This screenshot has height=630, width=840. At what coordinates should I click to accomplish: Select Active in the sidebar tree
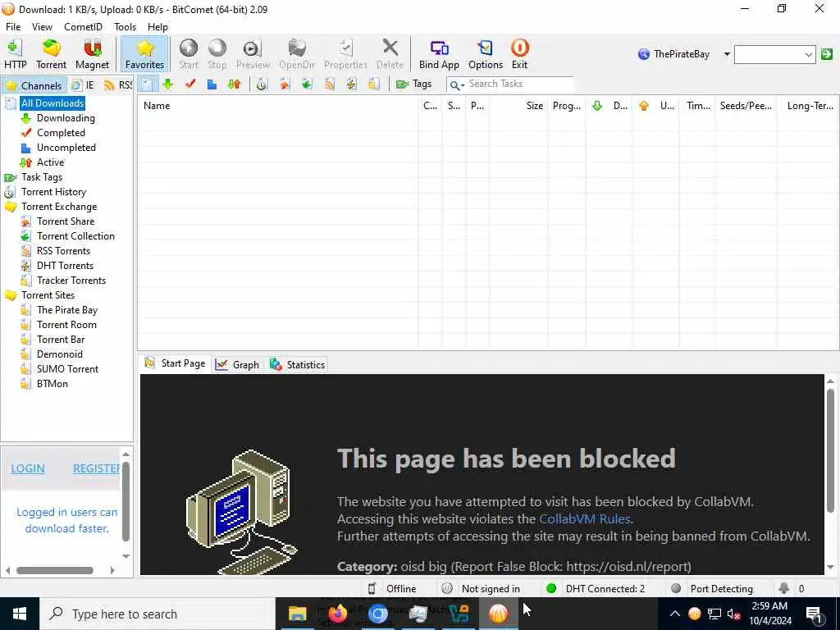tap(50, 162)
